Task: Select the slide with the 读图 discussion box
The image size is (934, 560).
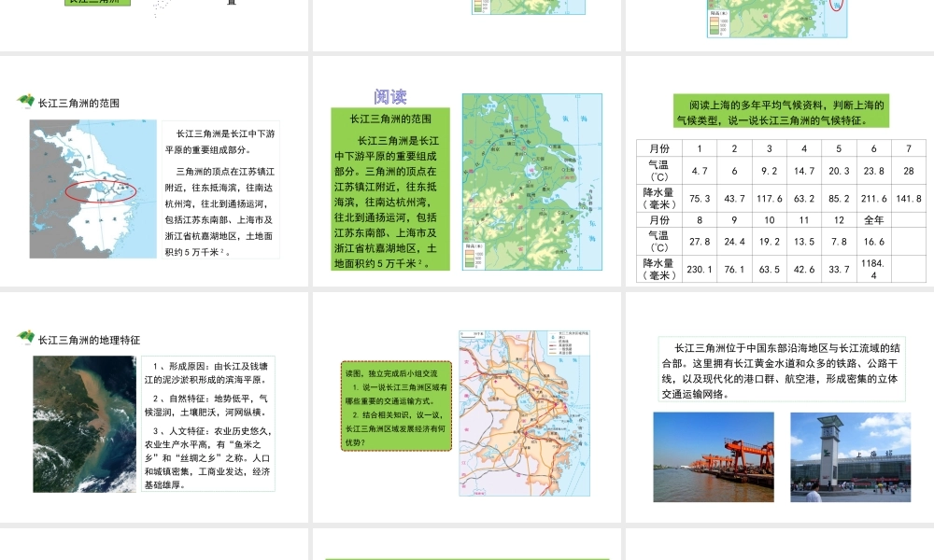Action: point(467,407)
